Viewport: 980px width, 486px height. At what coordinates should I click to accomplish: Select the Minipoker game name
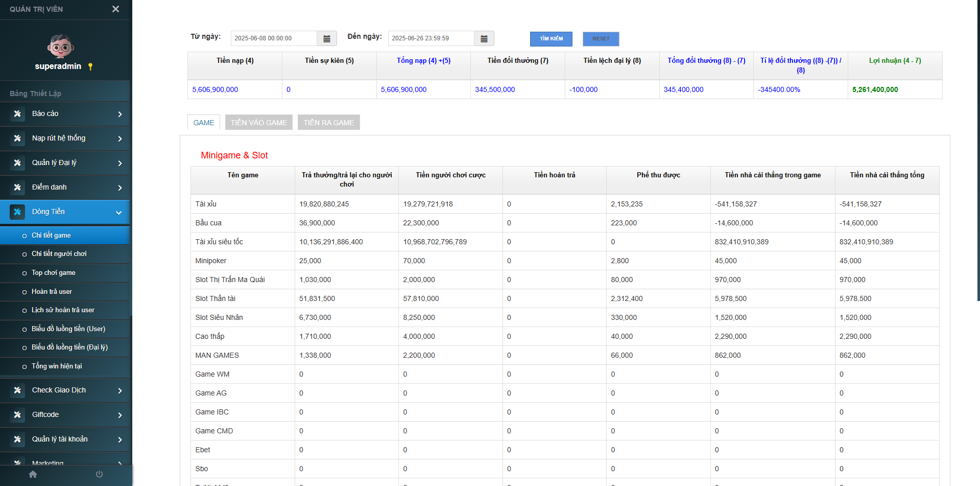click(x=210, y=261)
